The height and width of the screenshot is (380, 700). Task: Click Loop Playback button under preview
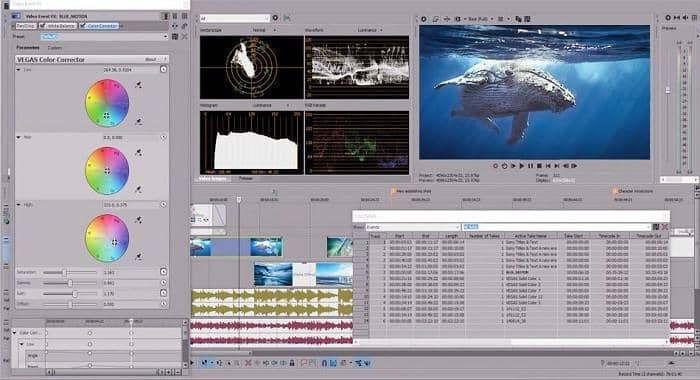pos(504,166)
